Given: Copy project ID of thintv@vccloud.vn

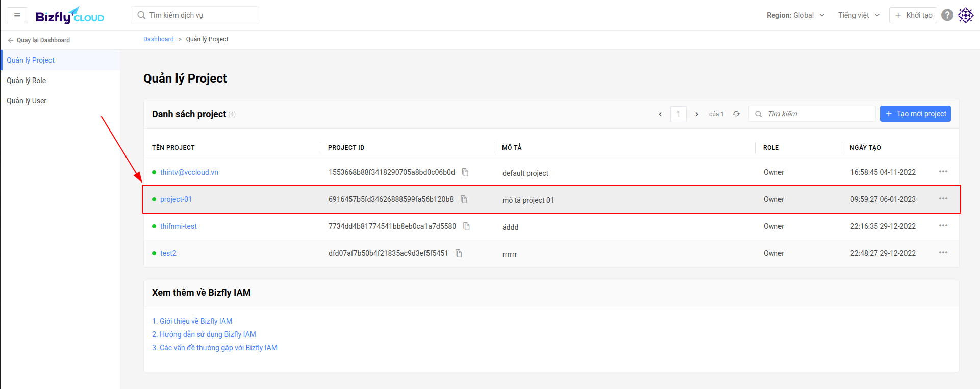Looking at the screenshot, I should (465, 172).
